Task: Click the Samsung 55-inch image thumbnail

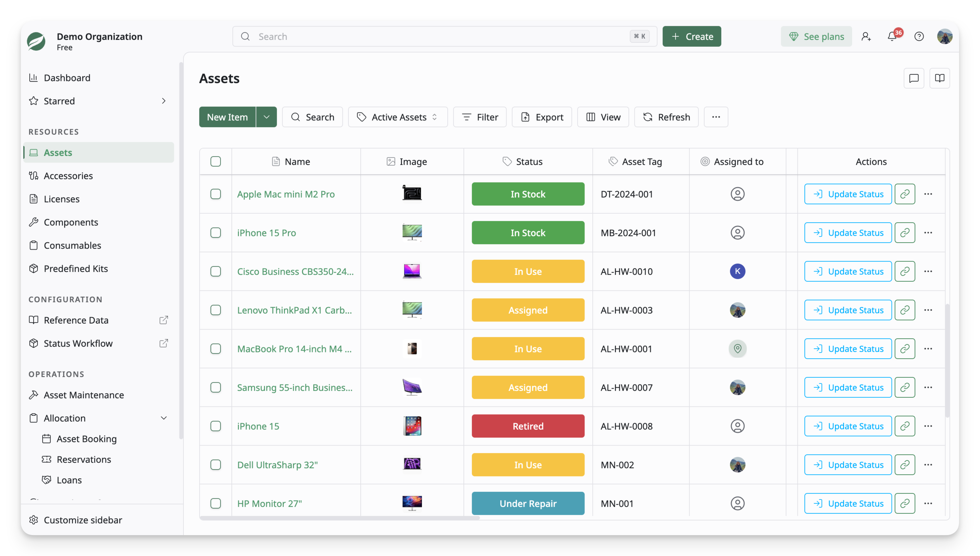Action: point(412,387)
